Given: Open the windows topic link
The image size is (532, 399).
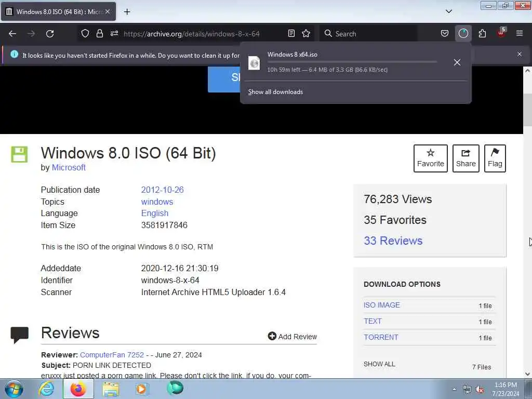Looking at the screenshot, I should (x=157, y=202).
